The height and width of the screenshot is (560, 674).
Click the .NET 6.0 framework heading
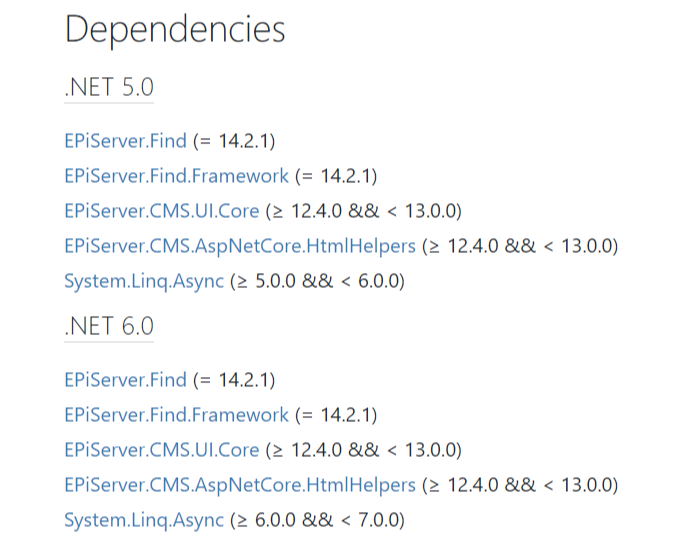109,327
